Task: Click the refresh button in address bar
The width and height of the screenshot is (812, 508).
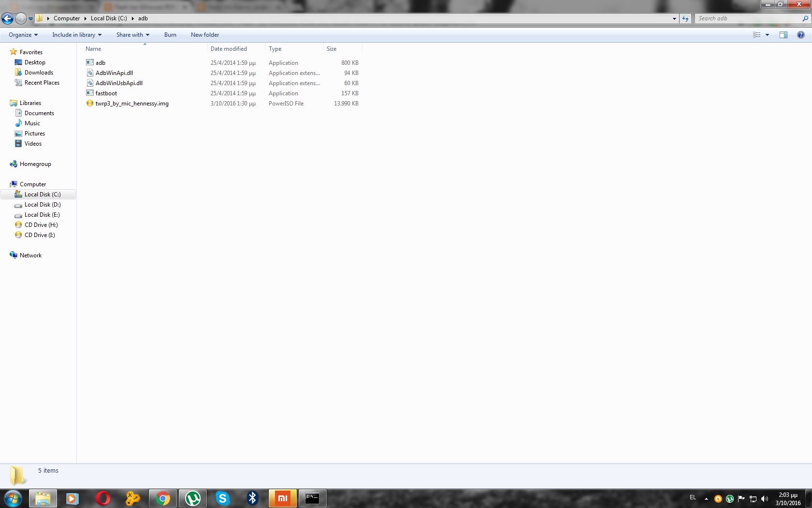Action: (685, 18)
